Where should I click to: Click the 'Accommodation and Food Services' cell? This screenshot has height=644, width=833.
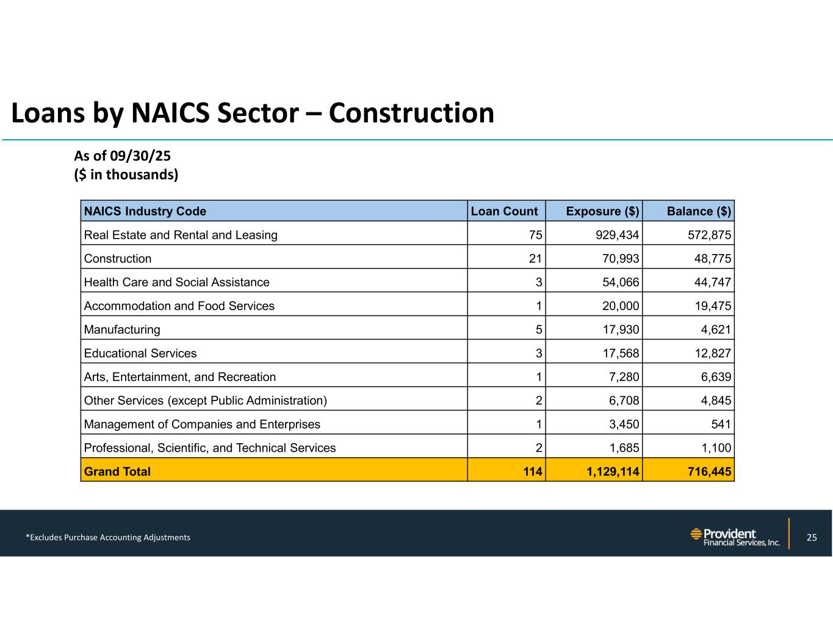(x=179, y=306)
